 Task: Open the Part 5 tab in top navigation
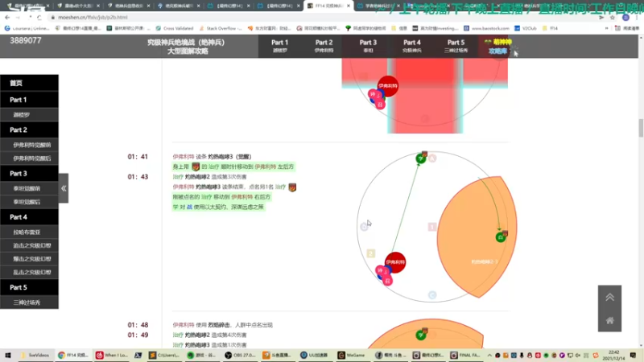point(456,46)
